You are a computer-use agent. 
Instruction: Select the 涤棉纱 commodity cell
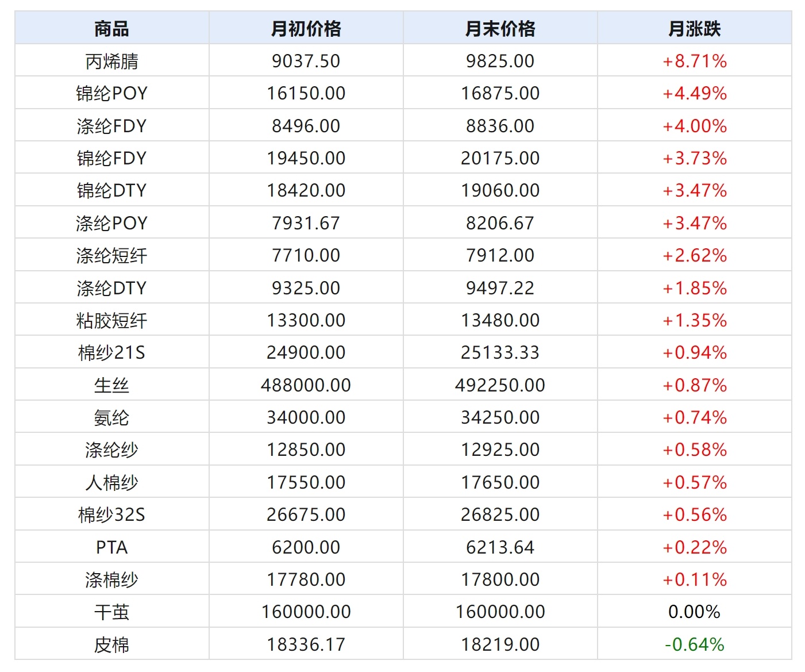(x=111, y=579)
